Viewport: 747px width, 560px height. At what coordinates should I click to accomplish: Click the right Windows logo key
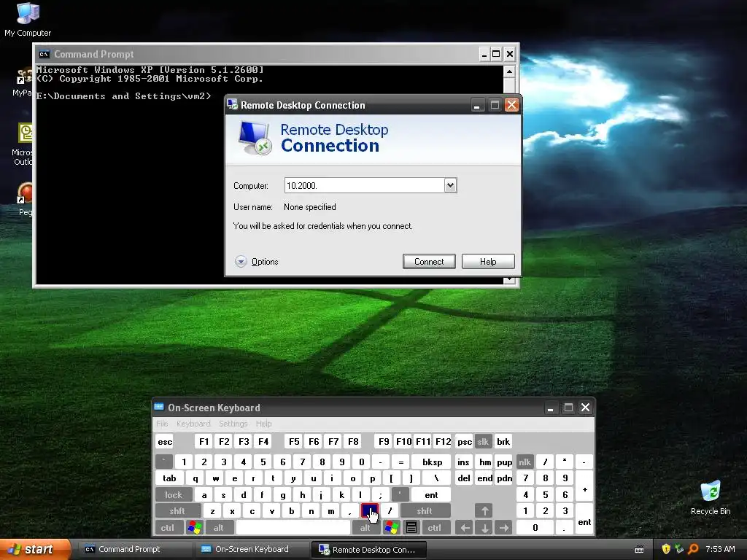tap(392, 528)
